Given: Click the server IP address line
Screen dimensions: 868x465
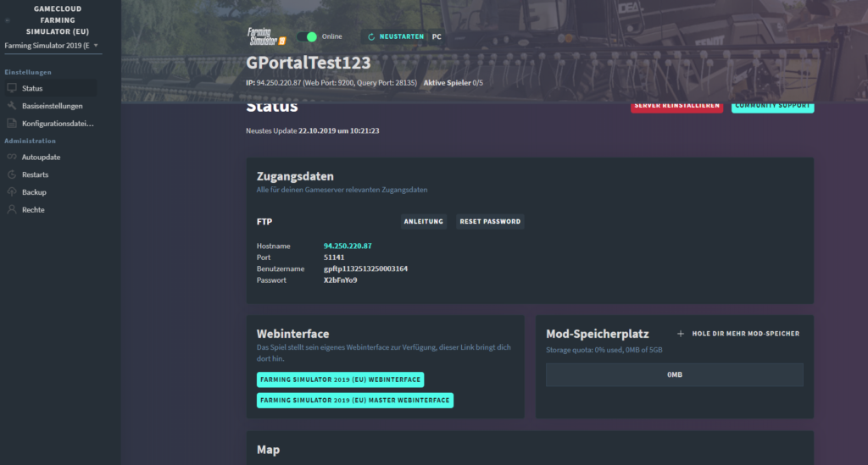Looking at the screenshot, I should click(331, 83).
